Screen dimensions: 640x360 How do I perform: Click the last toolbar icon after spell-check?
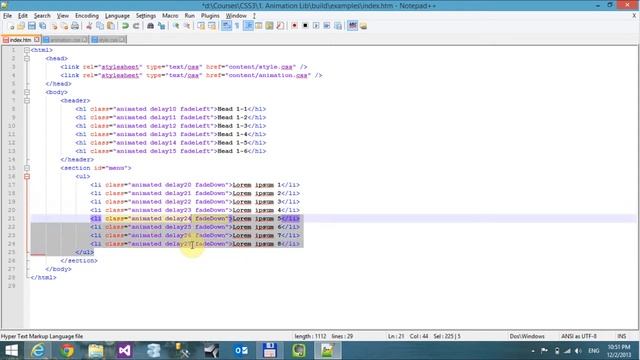click(x=363, y=26)
